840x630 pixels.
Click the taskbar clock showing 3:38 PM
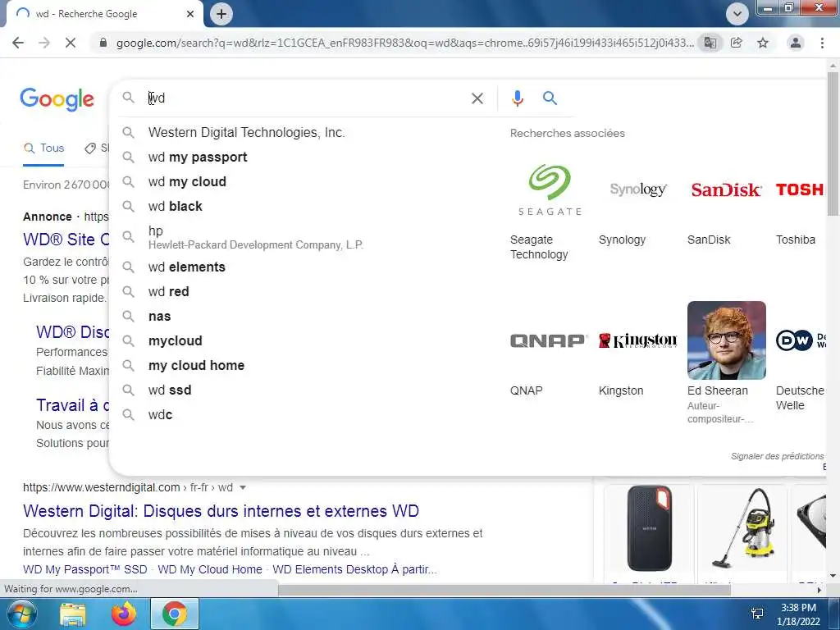point(798,614)
